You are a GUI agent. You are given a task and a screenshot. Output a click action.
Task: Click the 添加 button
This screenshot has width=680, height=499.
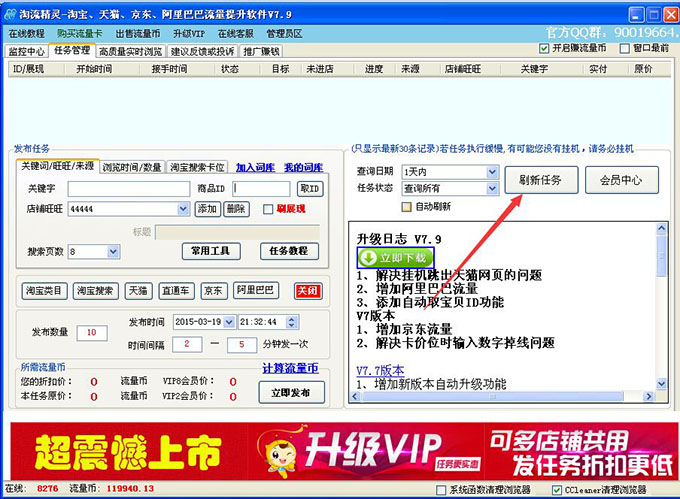(x=207, y=209)
